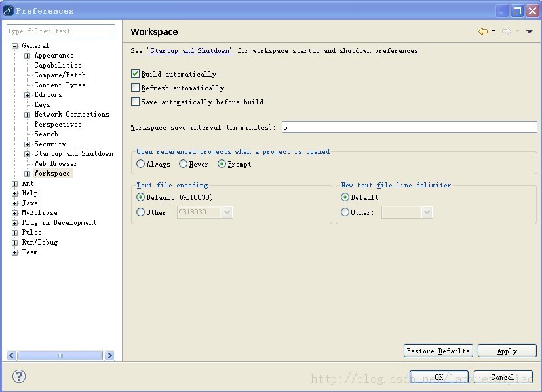This screenshot has height=392, width=542.
Task: Expand the Java category
Action: 14,203
